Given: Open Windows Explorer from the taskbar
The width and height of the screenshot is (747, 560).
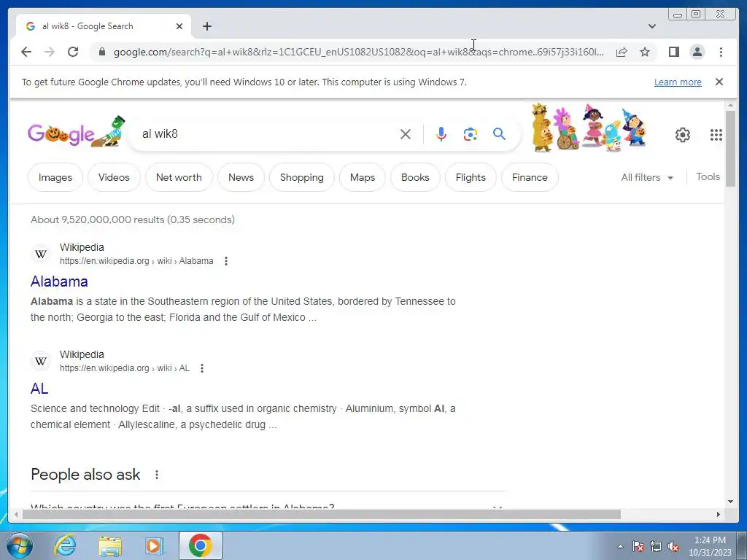Looking at the screenshot, I should pos(111,545).
